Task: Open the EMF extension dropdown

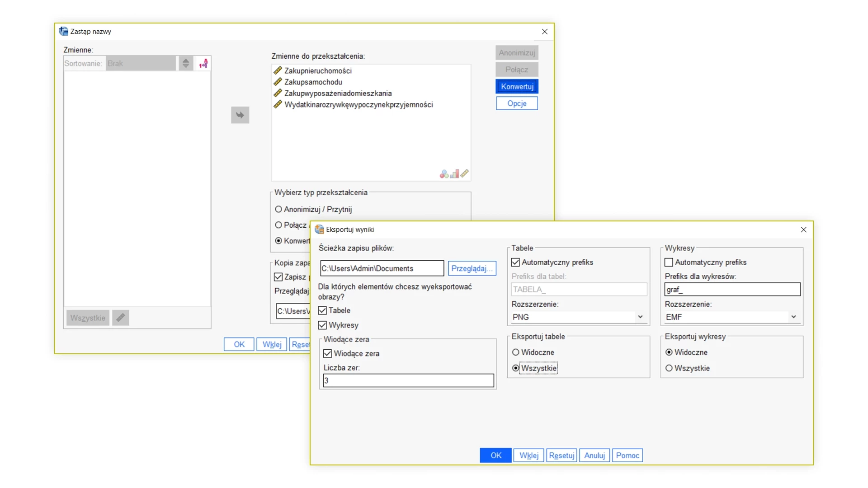Action: [793, 317]
